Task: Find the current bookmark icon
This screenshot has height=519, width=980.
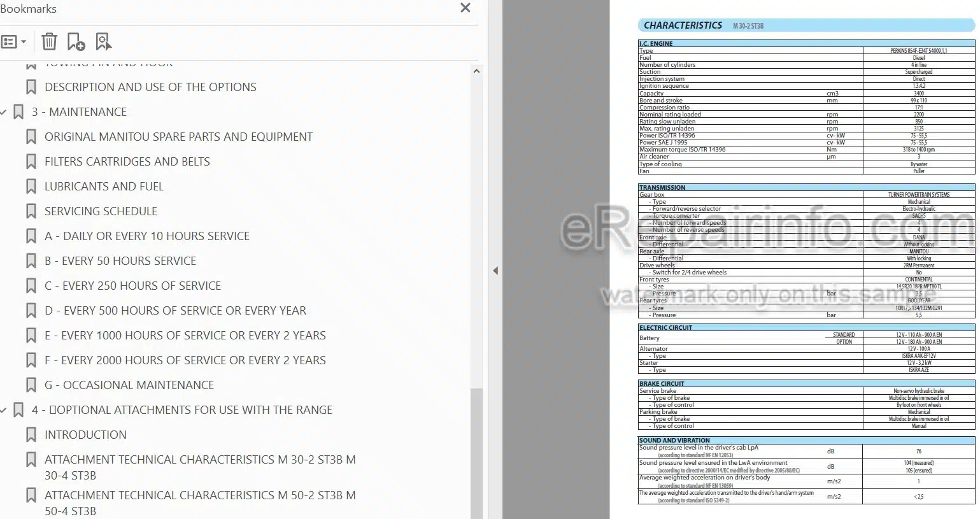Action: click(103, 42)
